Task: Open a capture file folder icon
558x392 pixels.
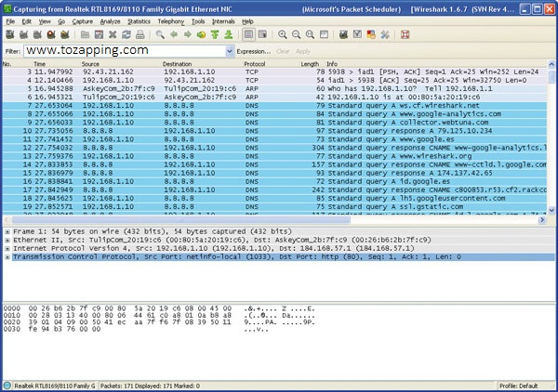Action: [85, 34]
